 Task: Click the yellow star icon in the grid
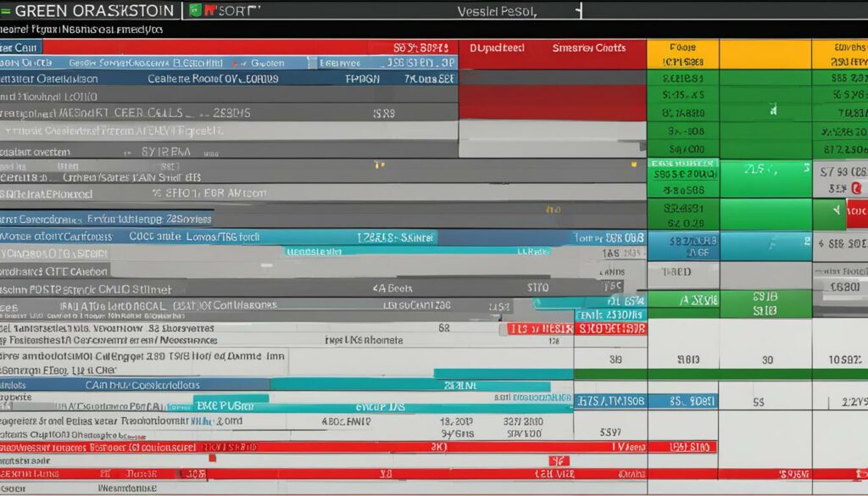tap(634, 164)
